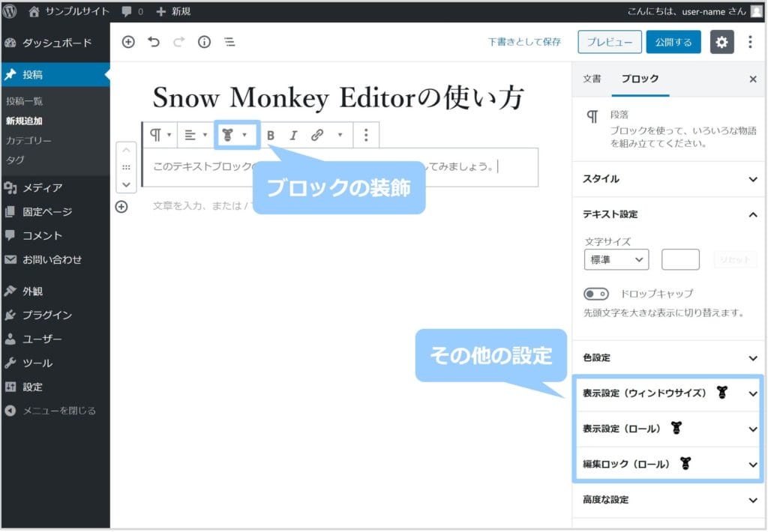Screen dimensions: 768x532
Task: Toggle bold formatting
Action: coord(271,135)
